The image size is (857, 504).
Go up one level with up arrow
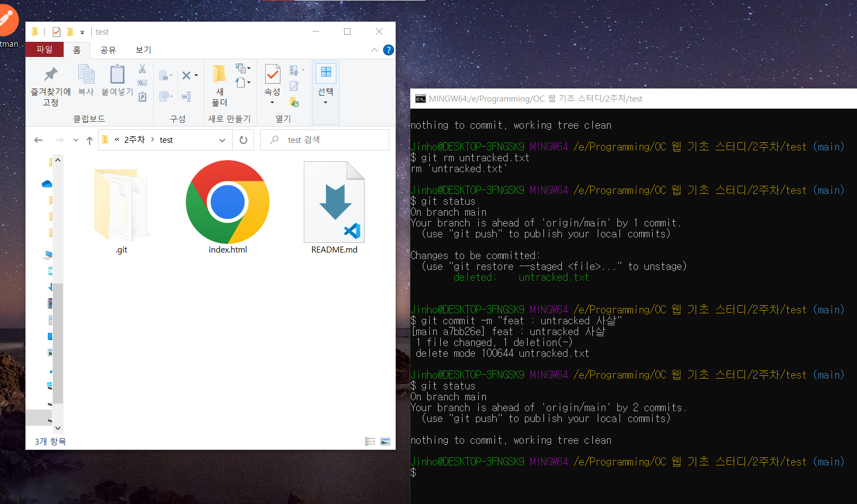90,140
